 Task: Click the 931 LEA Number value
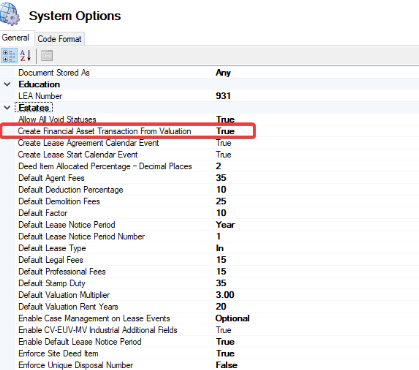tap(223, 96)
